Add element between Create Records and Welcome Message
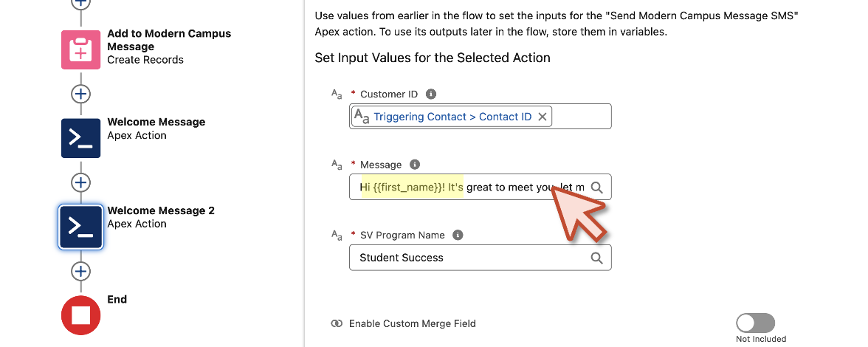Viewport: 868px width, 347px height. click(x=81, y=94)
